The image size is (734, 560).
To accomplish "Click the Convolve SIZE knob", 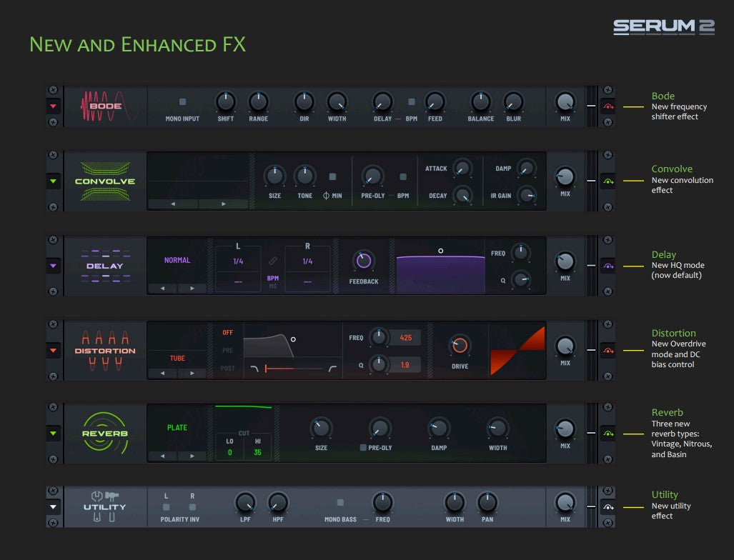I will [274, 176].
